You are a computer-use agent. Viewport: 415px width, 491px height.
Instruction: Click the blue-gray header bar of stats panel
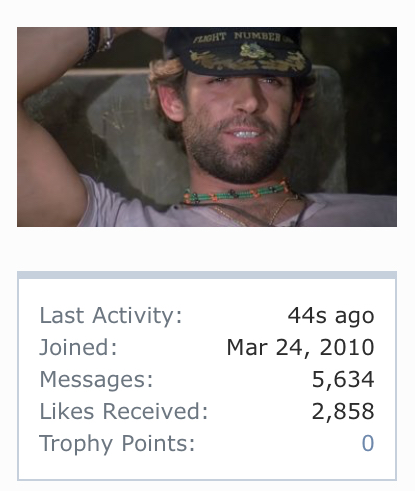[207, 275]
